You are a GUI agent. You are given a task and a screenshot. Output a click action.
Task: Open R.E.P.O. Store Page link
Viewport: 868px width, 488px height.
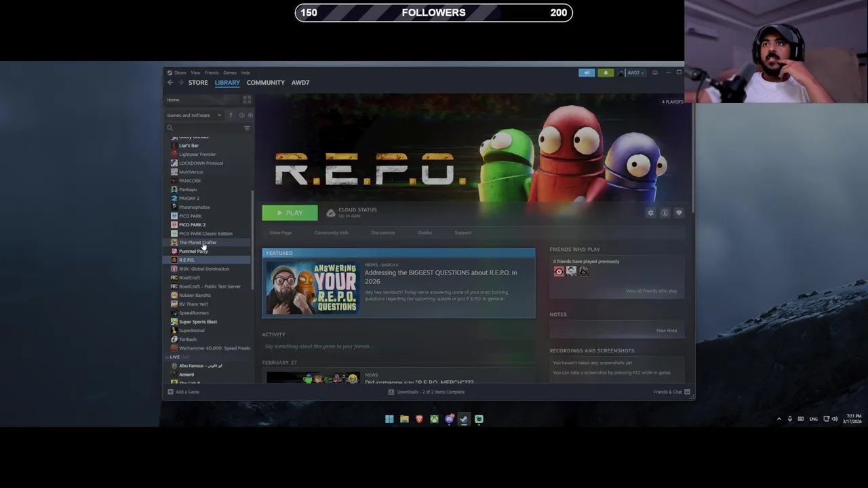[281, 232]
